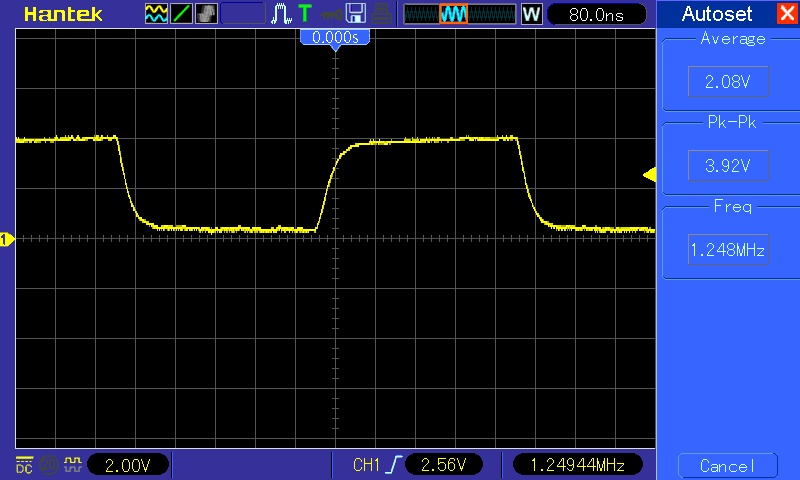Click the waveform display mode icon

pos(157,14)
